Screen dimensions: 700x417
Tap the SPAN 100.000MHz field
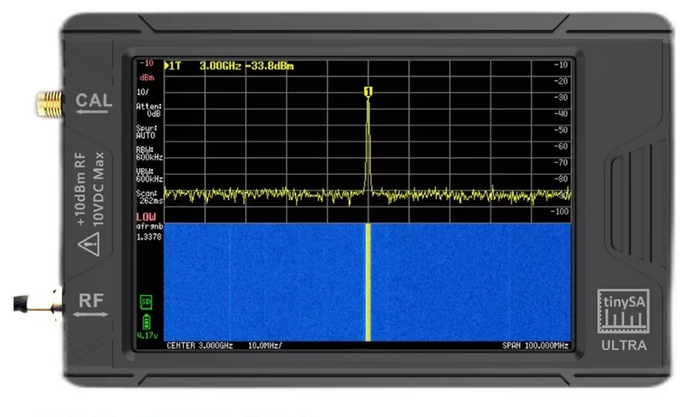535,345
